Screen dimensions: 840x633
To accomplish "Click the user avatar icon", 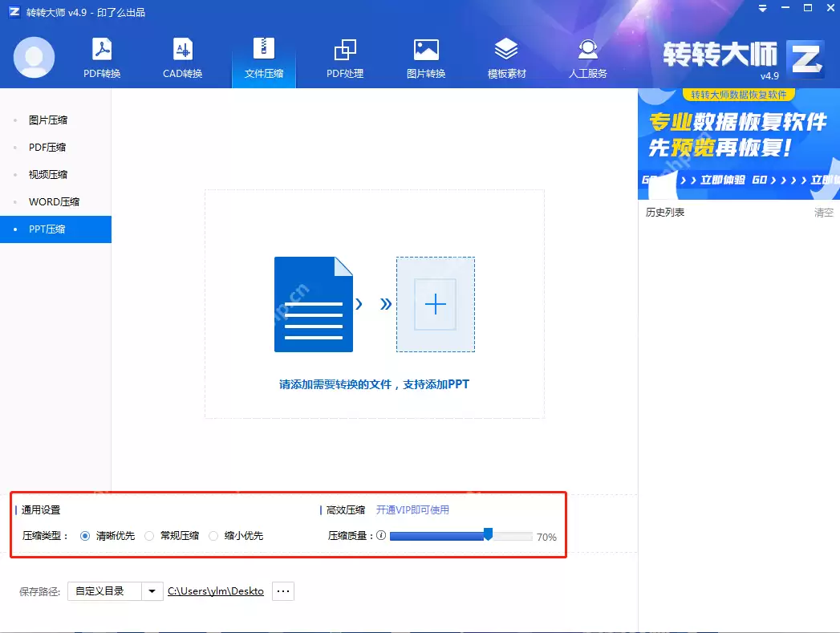I will (x=34, y=56).
